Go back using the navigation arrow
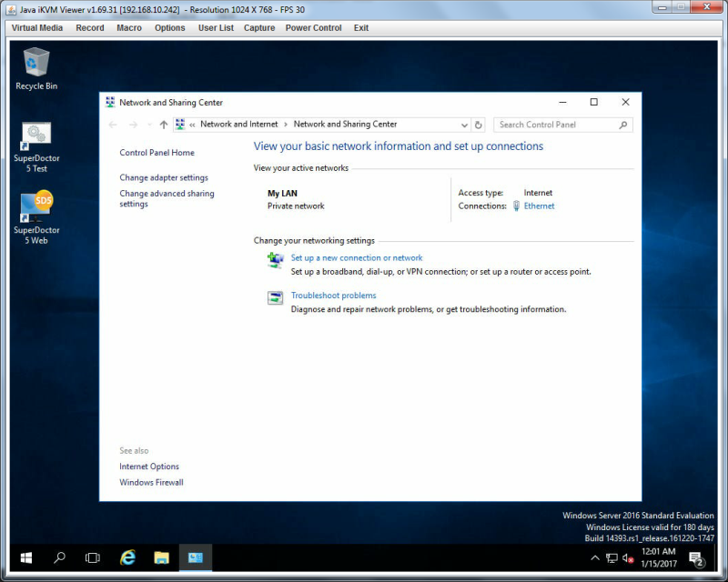728x582 pixels. 113,125
